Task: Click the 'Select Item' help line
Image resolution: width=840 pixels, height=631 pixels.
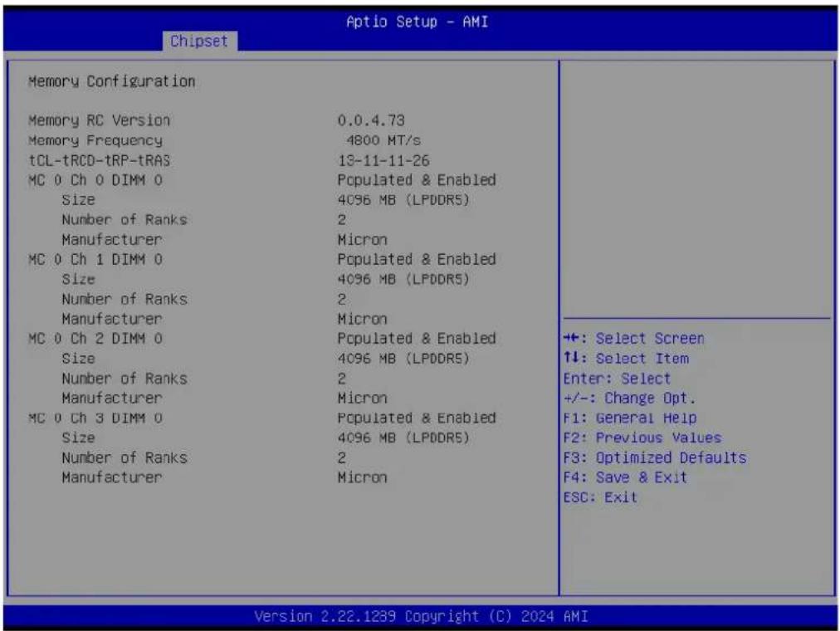Action: click(x=626, y=359)
